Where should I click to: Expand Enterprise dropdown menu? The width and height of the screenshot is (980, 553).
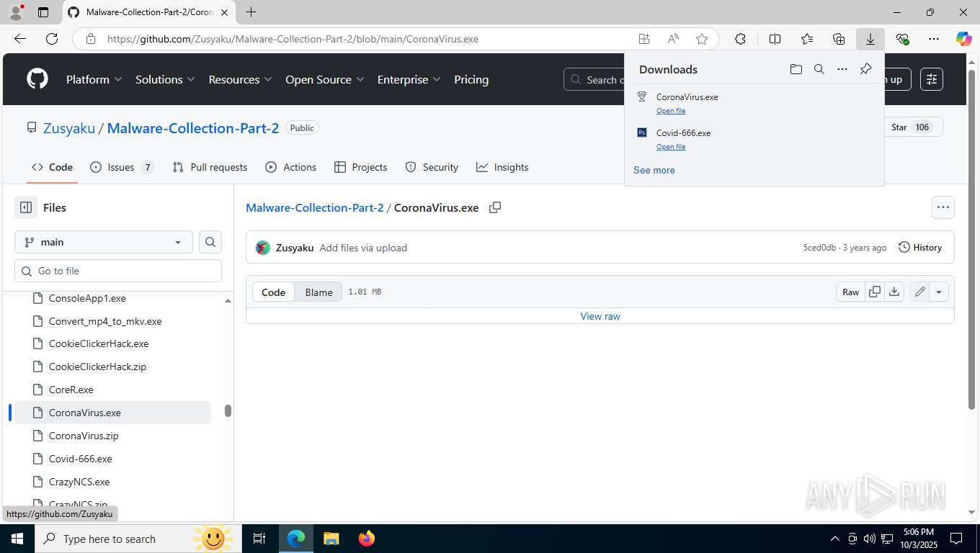409,79
